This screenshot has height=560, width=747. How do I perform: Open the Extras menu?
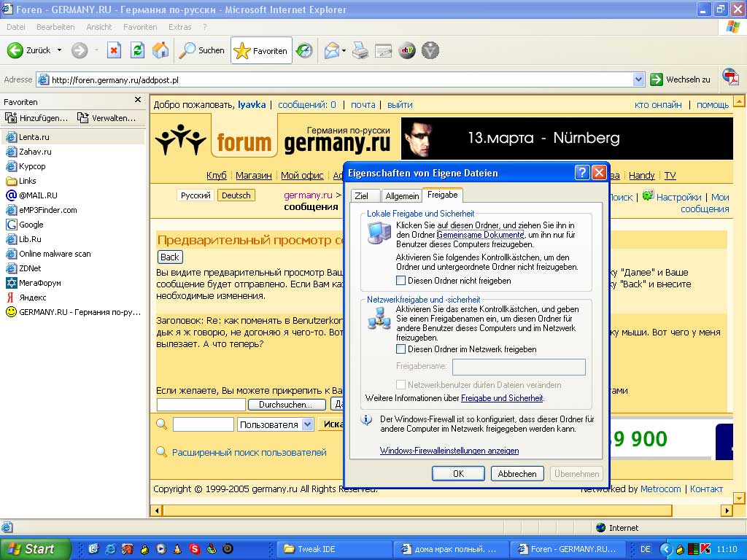(179, 27)
